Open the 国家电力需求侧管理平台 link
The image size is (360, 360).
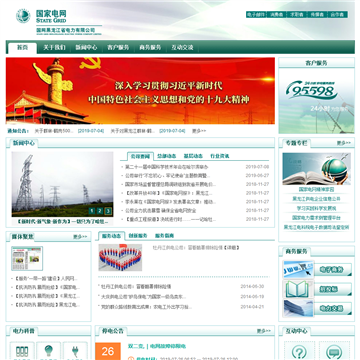[x=316, y=218]
